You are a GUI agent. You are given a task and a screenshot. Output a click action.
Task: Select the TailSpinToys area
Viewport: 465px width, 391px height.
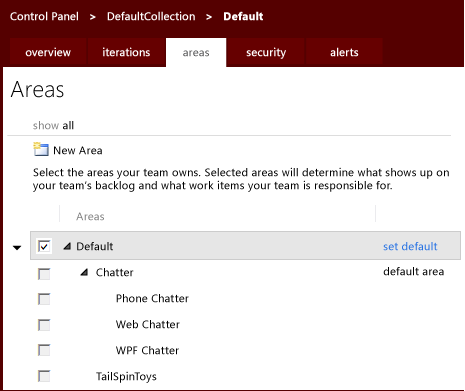pyautogui.click(x=126, y=376)
